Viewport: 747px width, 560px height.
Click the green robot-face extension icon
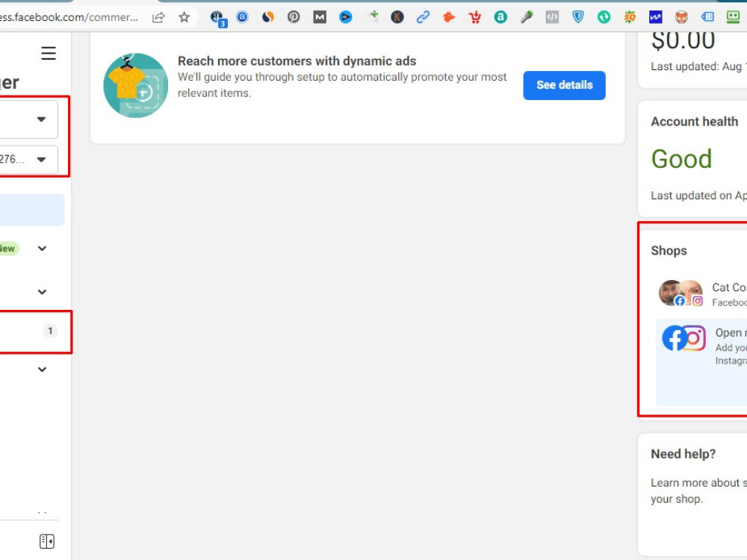734,17
